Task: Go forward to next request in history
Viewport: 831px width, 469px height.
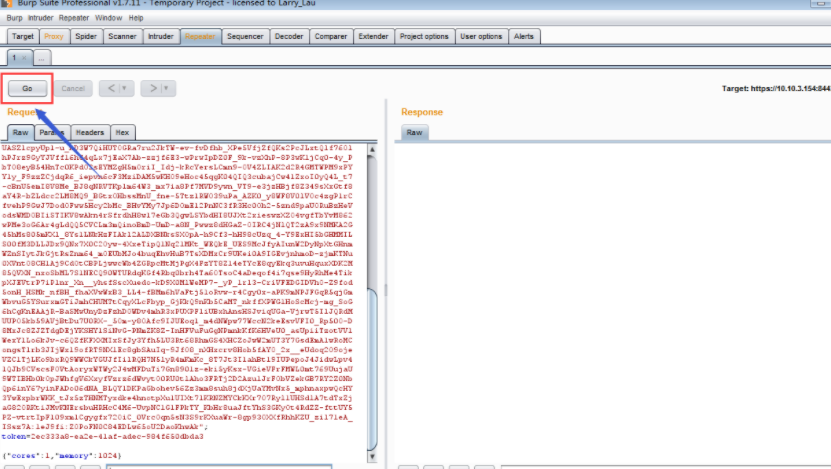Action: [x=153, y=89]
